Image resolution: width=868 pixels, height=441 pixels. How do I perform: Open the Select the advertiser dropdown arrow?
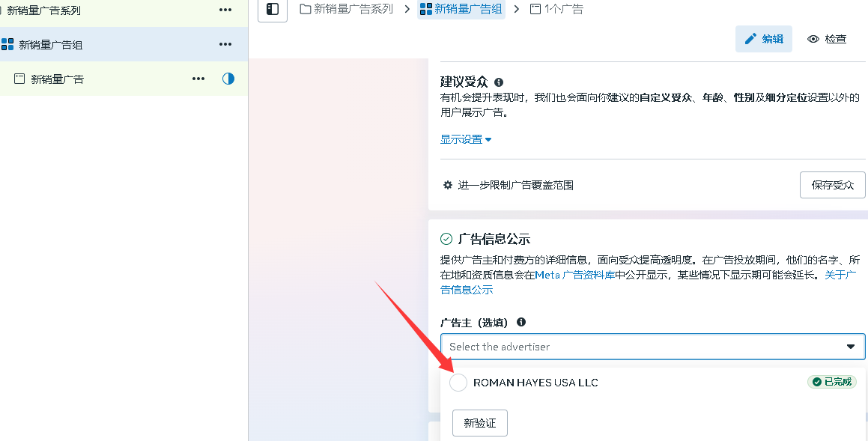click(x=851, y=347)
